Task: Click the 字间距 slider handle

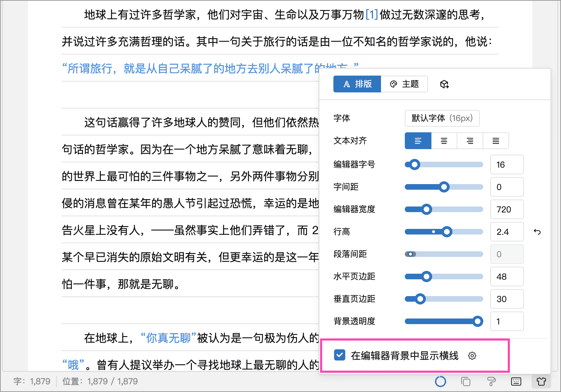Action: pyautogui.click(x=444, y=187)
